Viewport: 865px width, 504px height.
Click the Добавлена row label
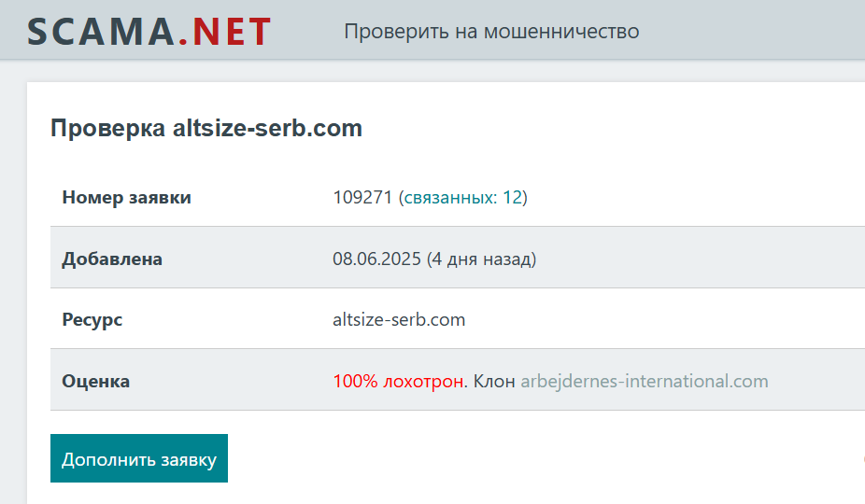112,259
